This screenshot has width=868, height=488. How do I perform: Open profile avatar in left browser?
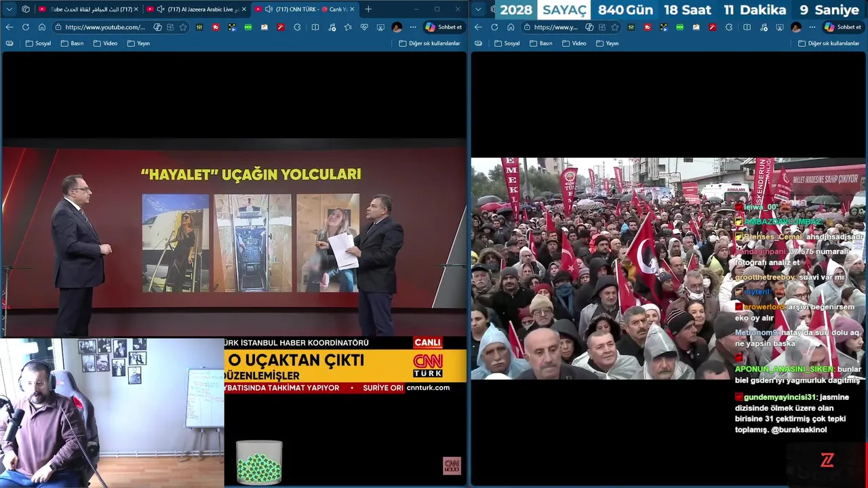point(397,27)
